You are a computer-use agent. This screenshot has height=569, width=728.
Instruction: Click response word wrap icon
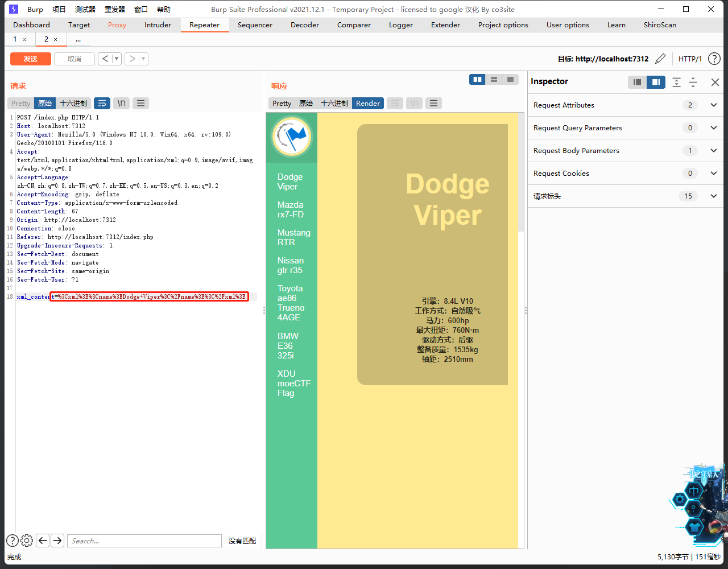395,103
